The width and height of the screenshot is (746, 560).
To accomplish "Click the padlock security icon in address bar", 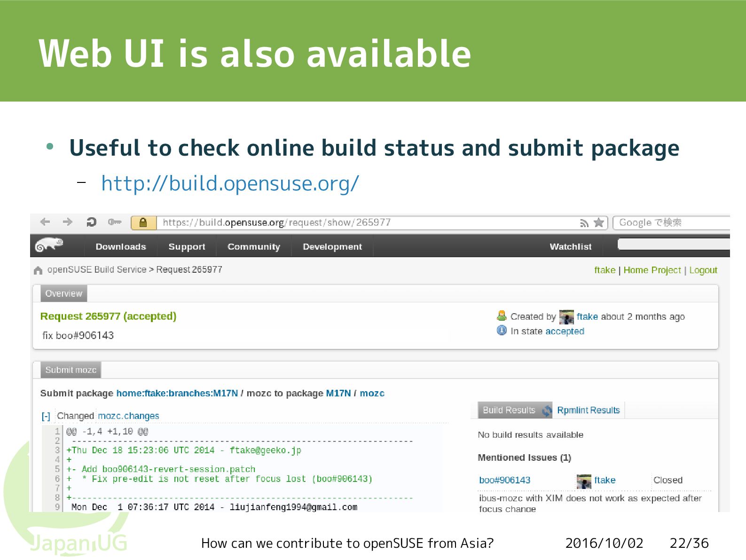I will 143,222.
